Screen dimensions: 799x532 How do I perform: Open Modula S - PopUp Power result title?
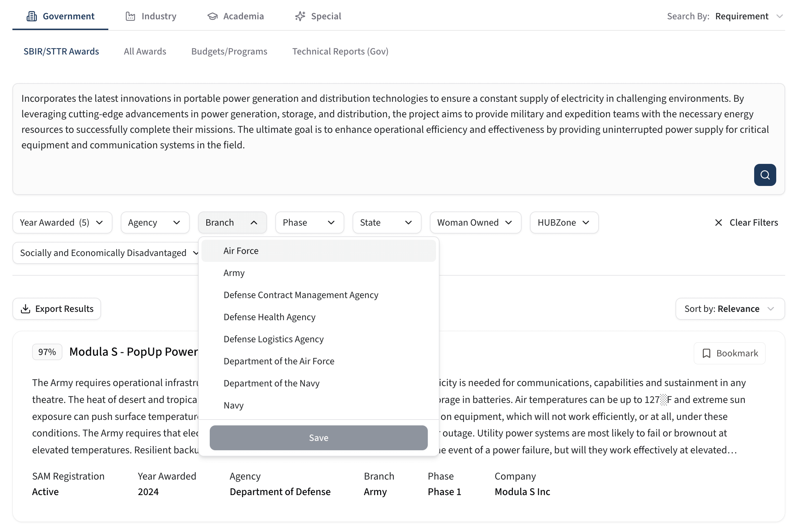(134, 352)
